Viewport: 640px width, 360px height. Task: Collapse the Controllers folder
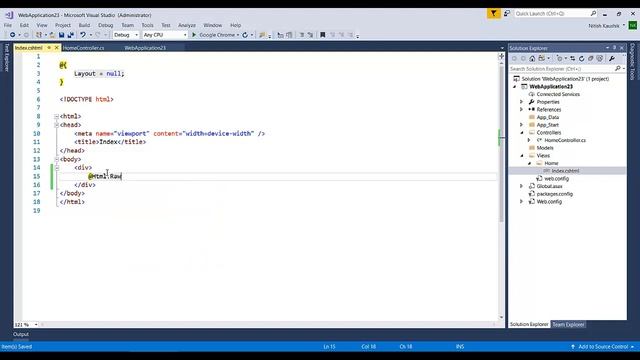[x=521, y=133]
